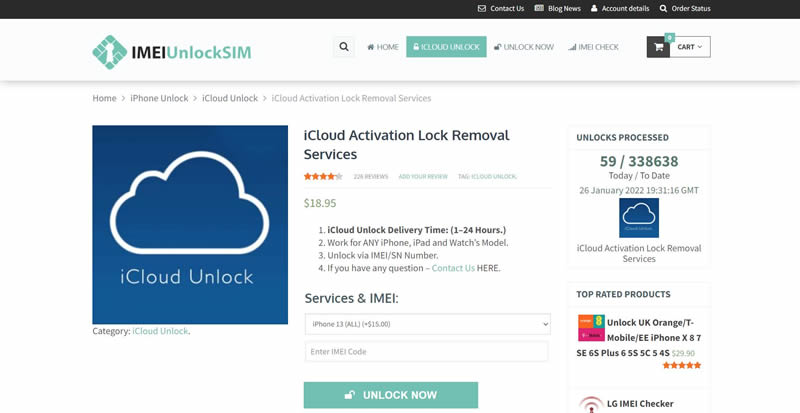Click the $18.95 price
800x413 pixels.
(320, 203)
